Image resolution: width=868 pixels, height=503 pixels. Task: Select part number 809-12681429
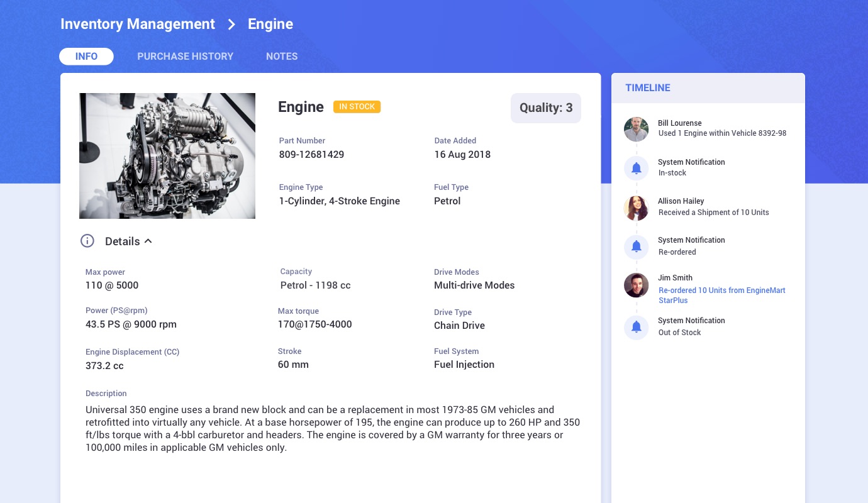[311, 155]
